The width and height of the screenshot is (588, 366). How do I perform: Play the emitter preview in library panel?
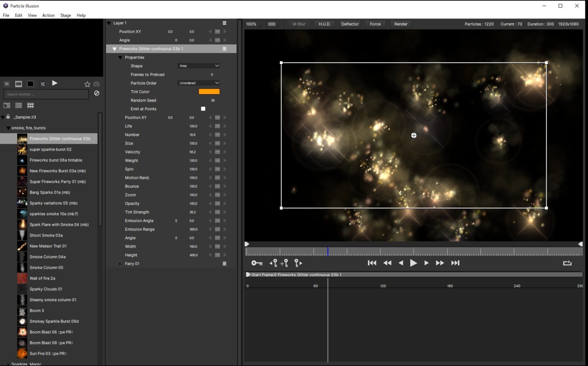55,83
